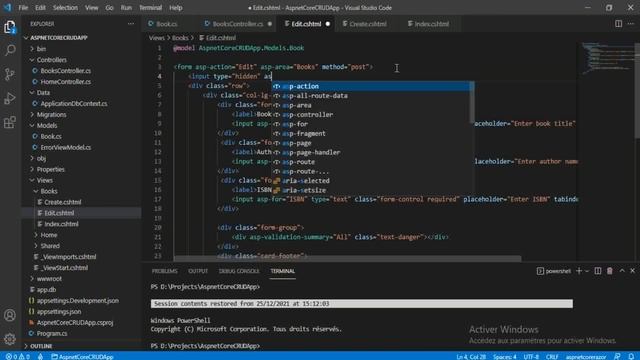Open Explorer panel more actions ellipsis
This screenshot has height=360, width=640.
point(131,24)
